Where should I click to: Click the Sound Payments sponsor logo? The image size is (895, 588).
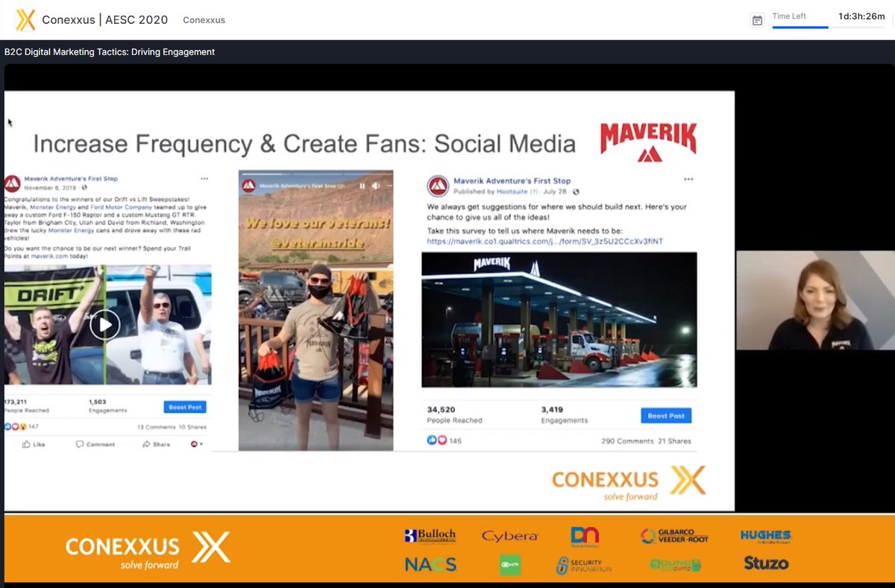[x=676, y=566]
